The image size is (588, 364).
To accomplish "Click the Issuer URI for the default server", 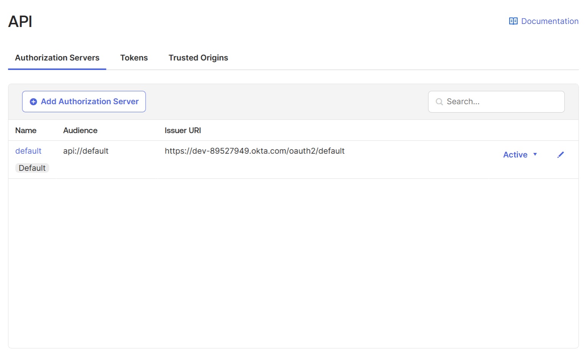I will [x=254, y=151].
